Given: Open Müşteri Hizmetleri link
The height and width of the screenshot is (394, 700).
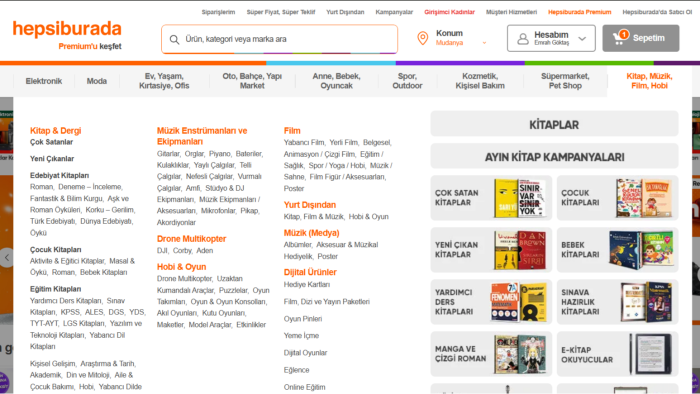Looking at the screenshot, I should [x=512, y=12].
